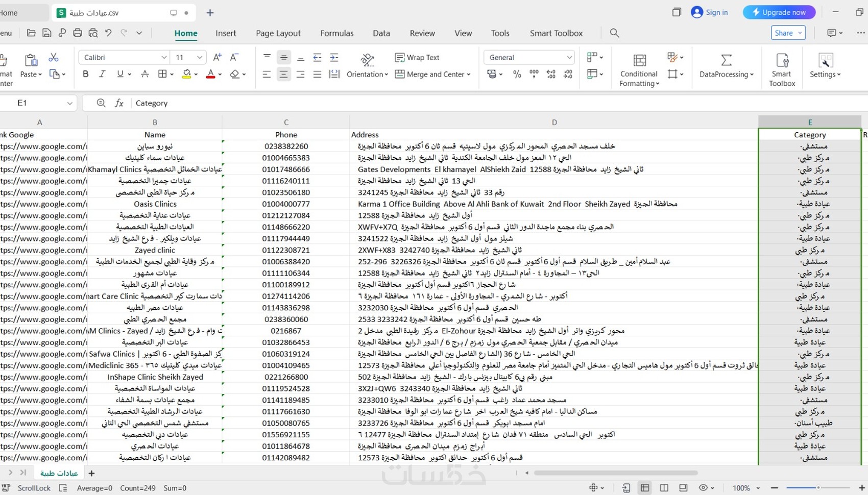
Task: Open the search magnifier in the ribbon bar
Action: (614, 33)
